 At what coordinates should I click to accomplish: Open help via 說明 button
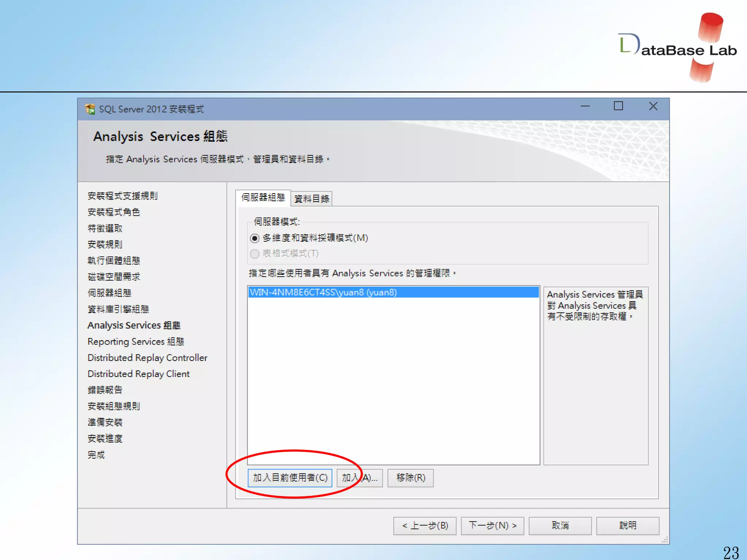628,526
